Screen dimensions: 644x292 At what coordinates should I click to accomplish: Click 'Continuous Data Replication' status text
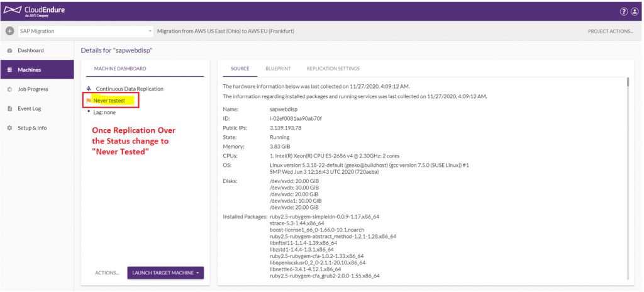[x=130, y=89]
